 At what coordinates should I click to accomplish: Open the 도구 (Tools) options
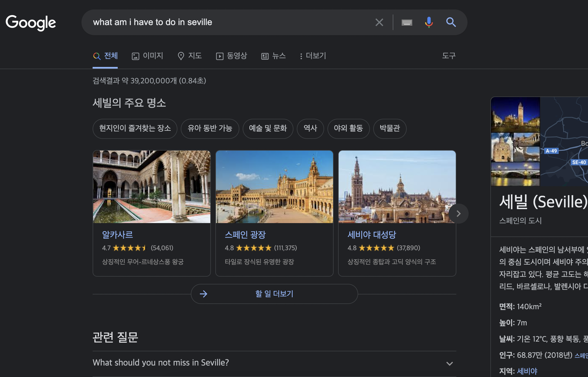point(449,56)
